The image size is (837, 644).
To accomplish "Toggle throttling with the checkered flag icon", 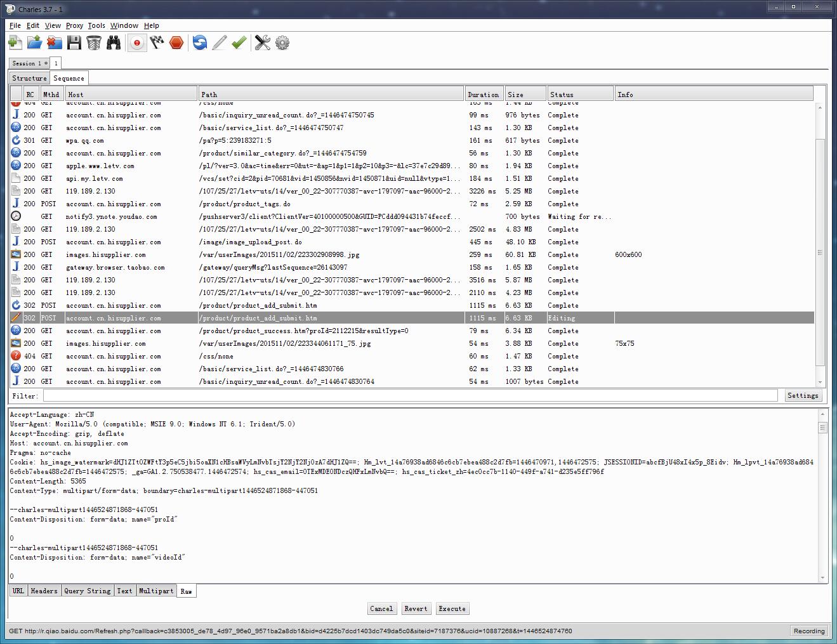I will coord(157,43).
